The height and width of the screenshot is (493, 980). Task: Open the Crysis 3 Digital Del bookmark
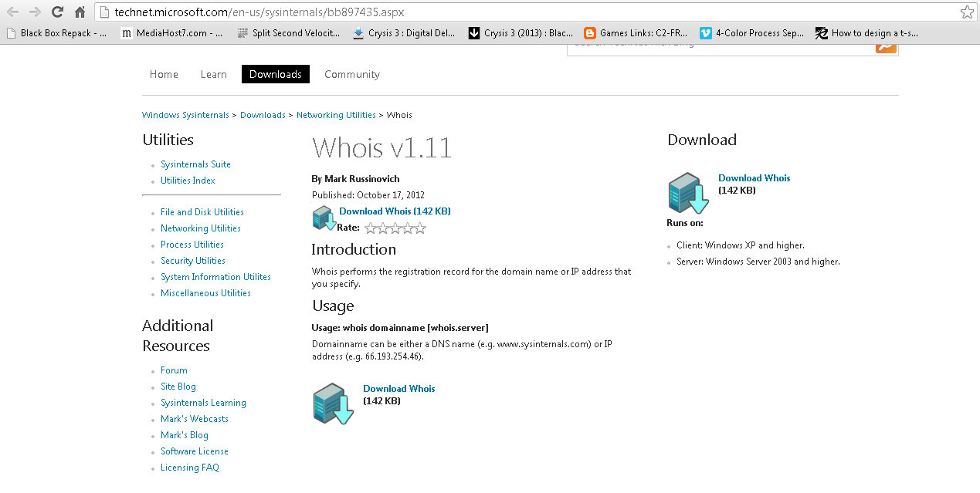(405, 32)
